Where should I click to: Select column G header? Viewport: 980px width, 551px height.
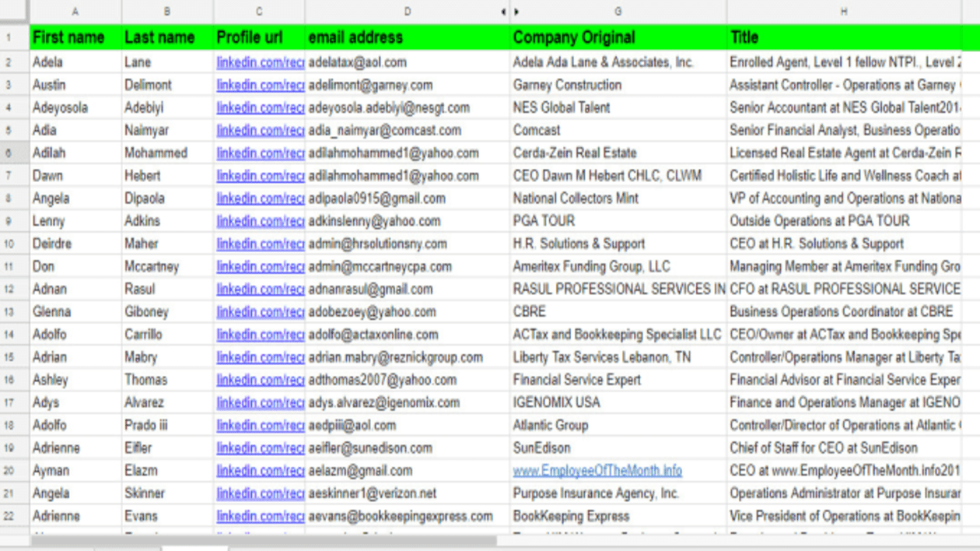point(618,12)
